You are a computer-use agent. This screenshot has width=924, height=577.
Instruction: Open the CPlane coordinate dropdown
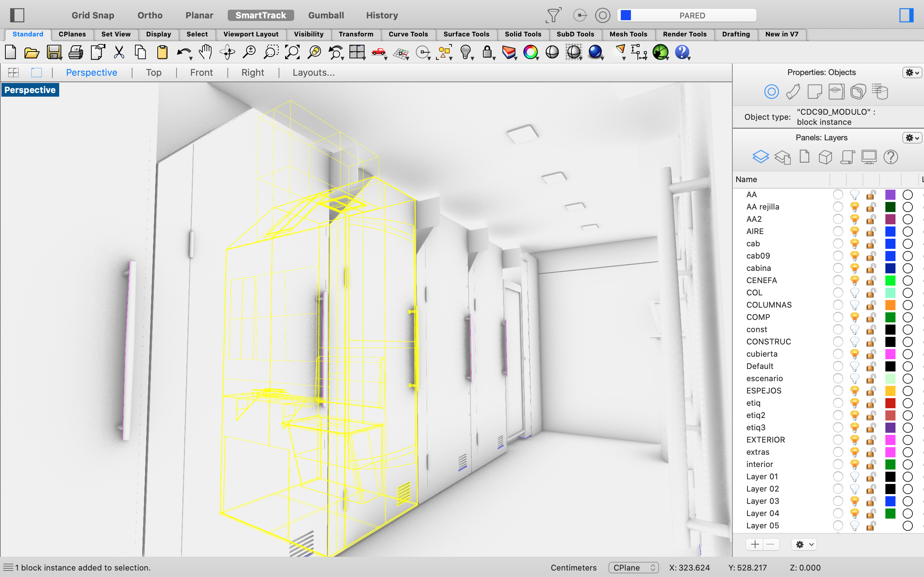633,568
